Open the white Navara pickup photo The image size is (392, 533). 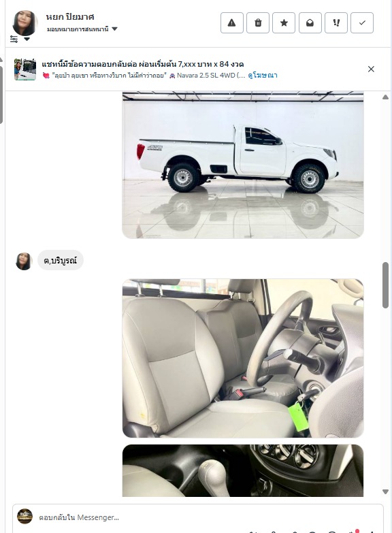243,165
